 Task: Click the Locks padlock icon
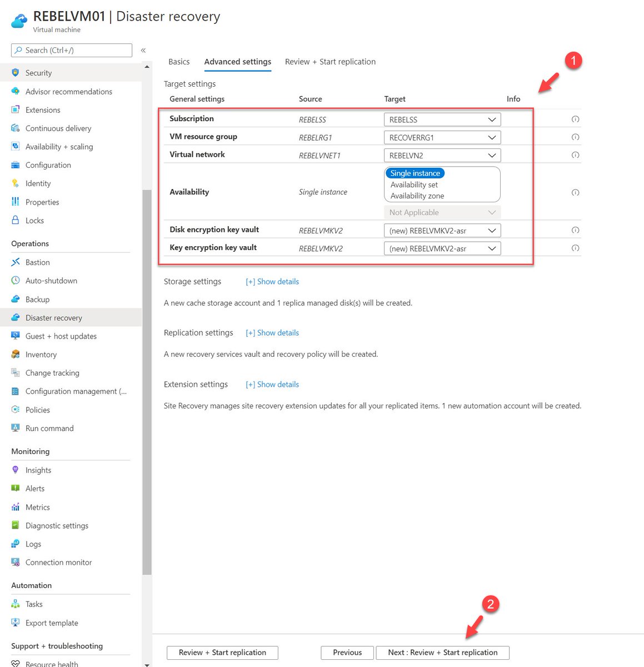16,220
